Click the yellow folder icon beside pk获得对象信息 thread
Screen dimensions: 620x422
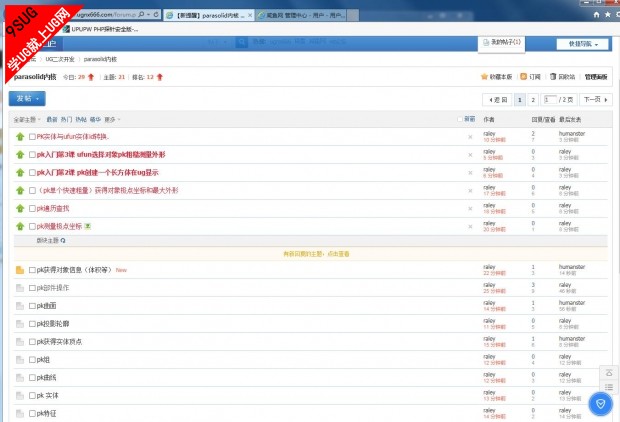20,270
